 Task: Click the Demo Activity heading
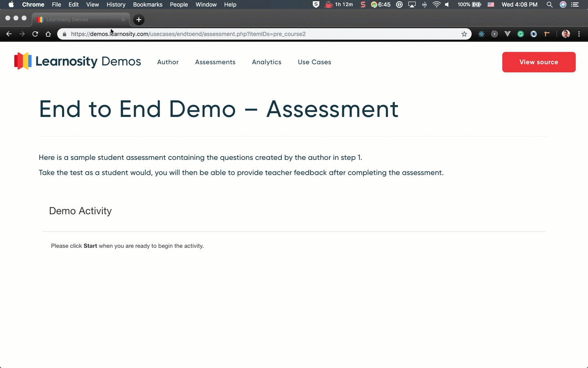[80, 211]
